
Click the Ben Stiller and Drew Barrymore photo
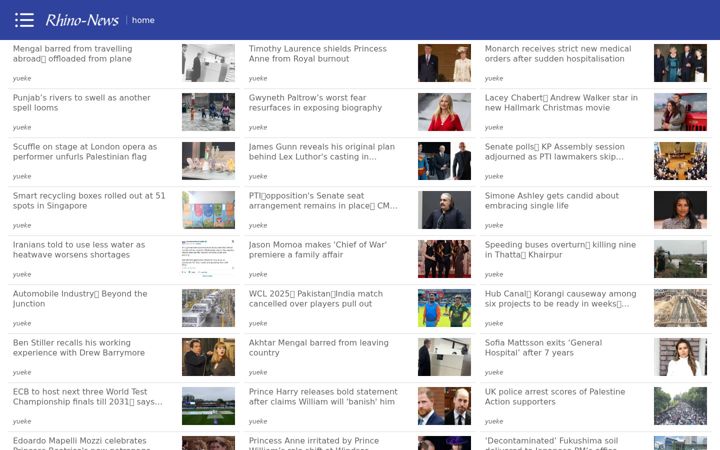click(208, 357)
